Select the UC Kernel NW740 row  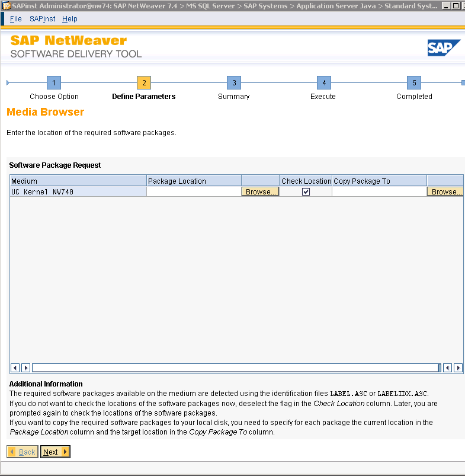[x=78, y=191]
